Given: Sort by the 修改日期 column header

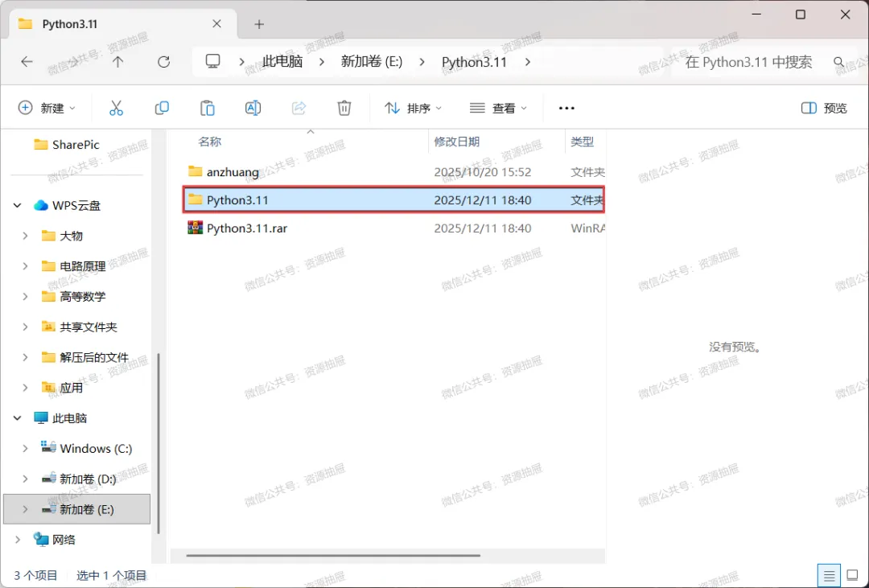Looking at the screenshot, I should coord(457,142).
